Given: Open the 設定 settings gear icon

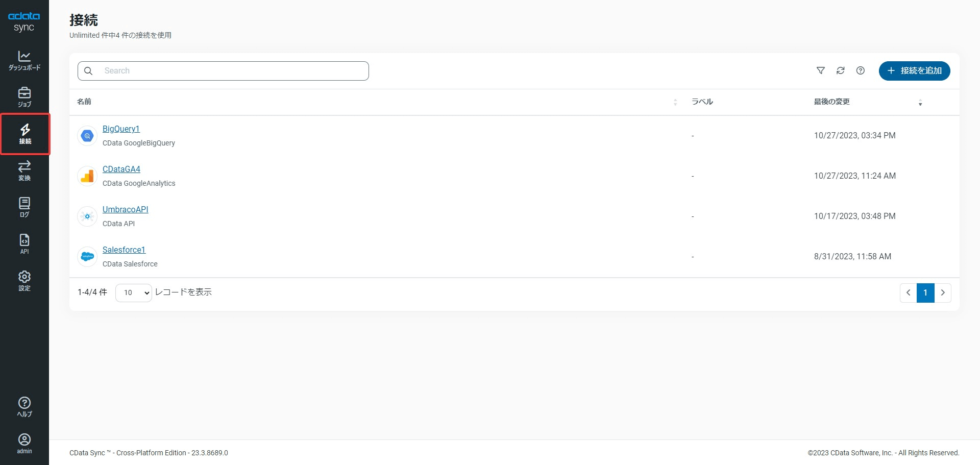Looking at the screenshot, I should (x=24, y=281).
